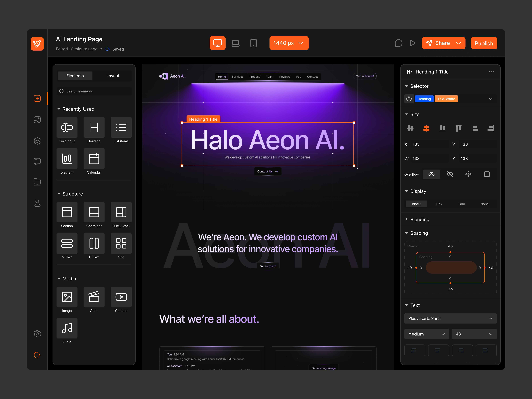This screenshot has height=399, width=532.
Task: Click the Search elements input field
Action: [x=94, y=91]
